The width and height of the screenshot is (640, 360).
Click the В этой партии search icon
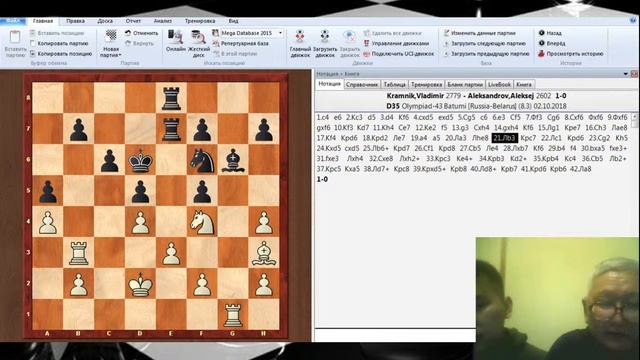216,53
